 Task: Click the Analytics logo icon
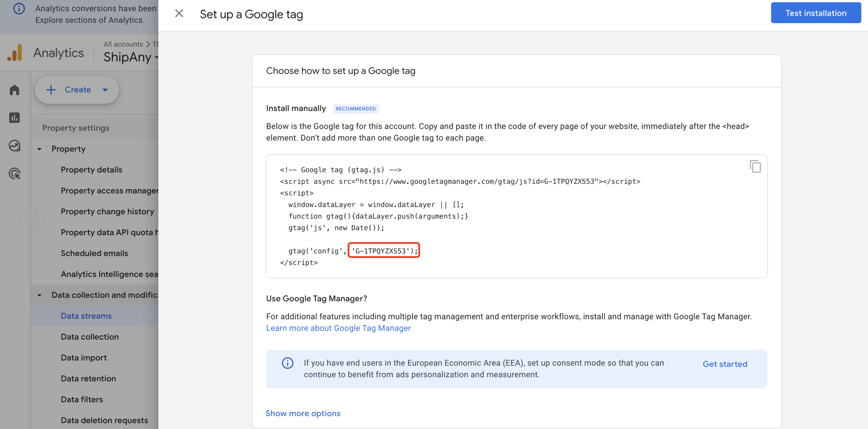point(15,53)
